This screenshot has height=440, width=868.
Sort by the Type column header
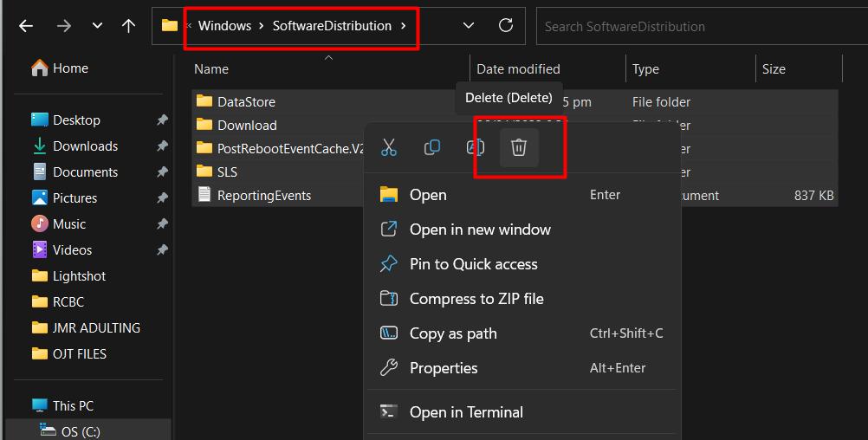[645, 69]
